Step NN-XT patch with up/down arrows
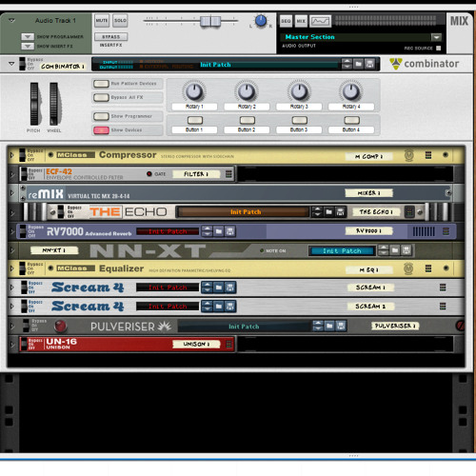 click(x=383, y=250)
